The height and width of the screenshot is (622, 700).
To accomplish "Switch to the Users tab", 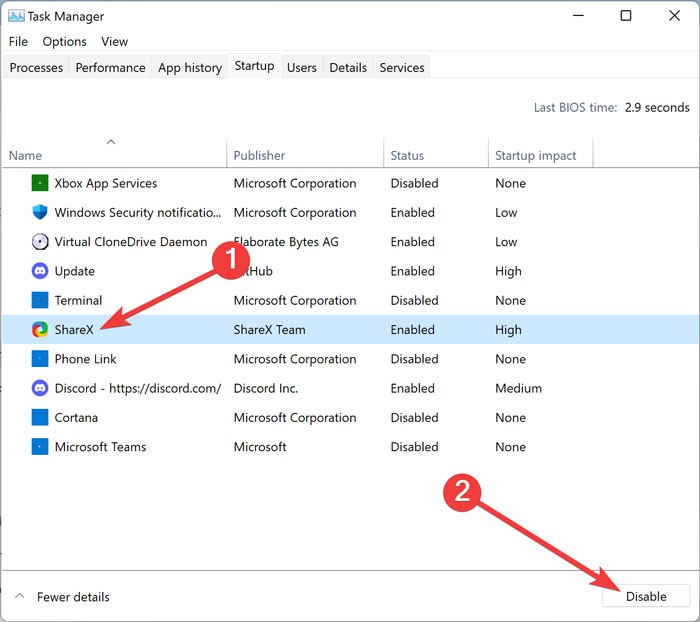I will coord(302,67).
